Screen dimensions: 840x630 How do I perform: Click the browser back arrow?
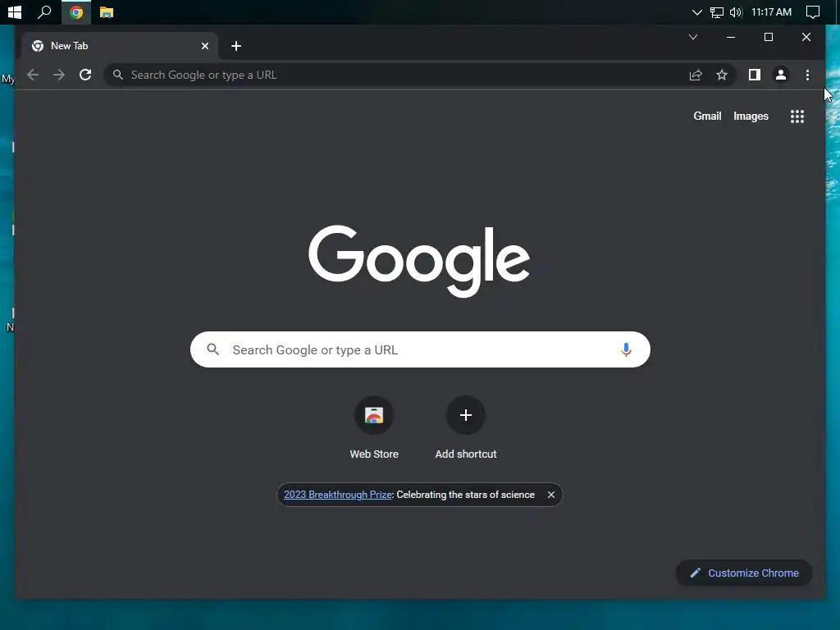[33, 75]
